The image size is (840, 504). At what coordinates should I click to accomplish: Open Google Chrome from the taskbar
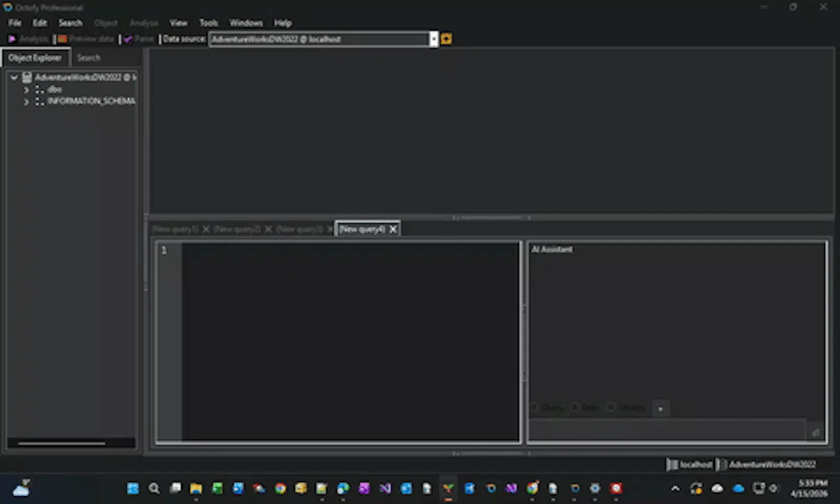coord(280,488)
